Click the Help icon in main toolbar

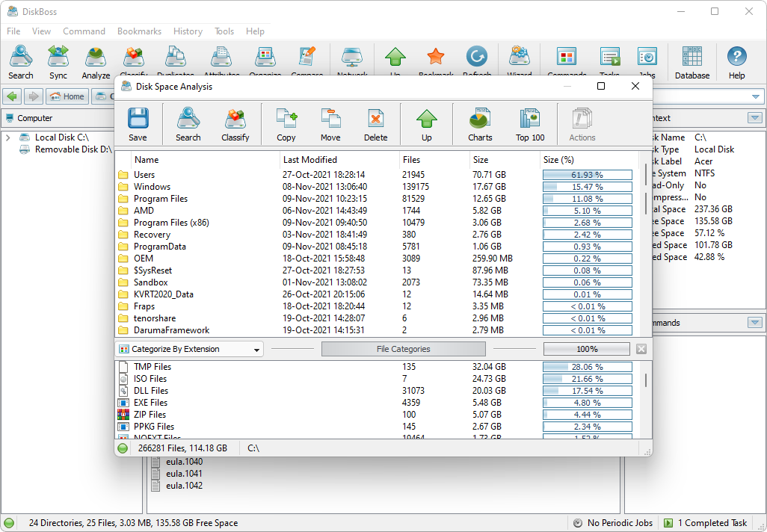click(736, 62)
